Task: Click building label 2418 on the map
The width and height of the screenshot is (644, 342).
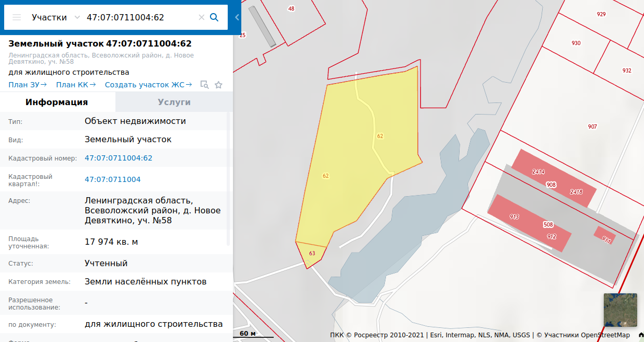Action: (576, 192)
